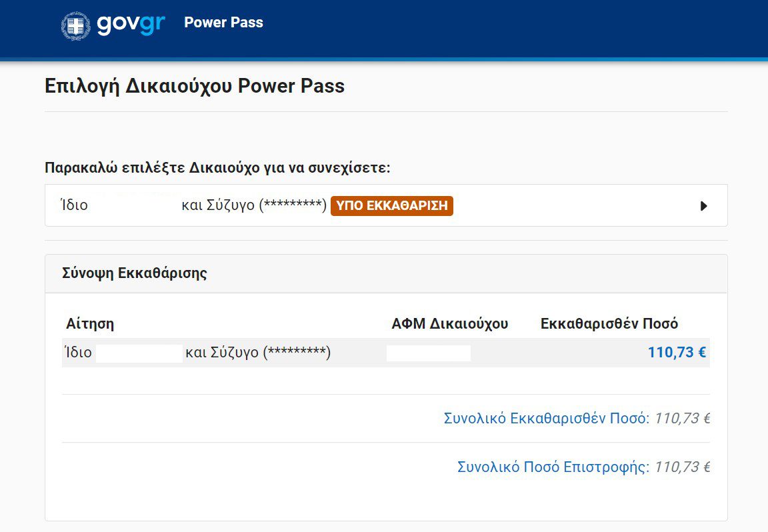Open the Power Pass header title

click(x=223, y=23)
